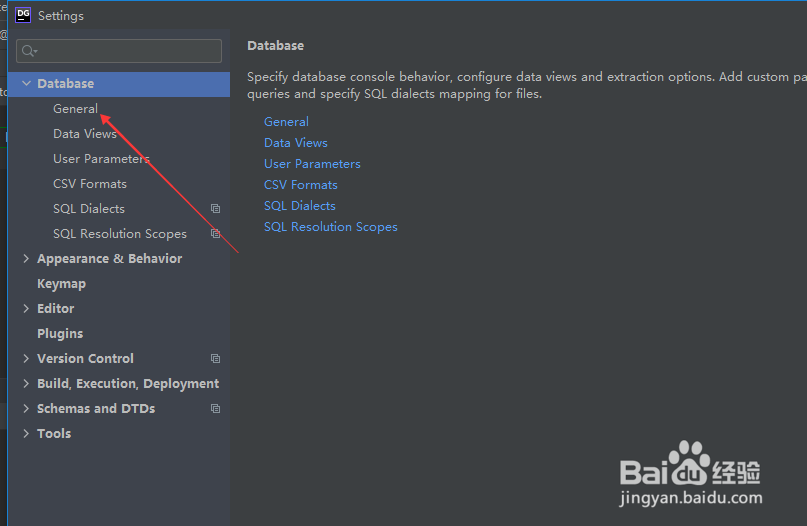Expand the Tools settings node
The image size is (807, 526).
pyautogui.click(x=26, y=434)
